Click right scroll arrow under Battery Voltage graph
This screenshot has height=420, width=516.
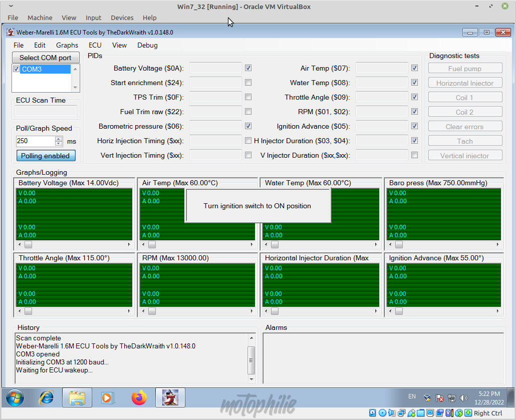[x=129, y=245]
